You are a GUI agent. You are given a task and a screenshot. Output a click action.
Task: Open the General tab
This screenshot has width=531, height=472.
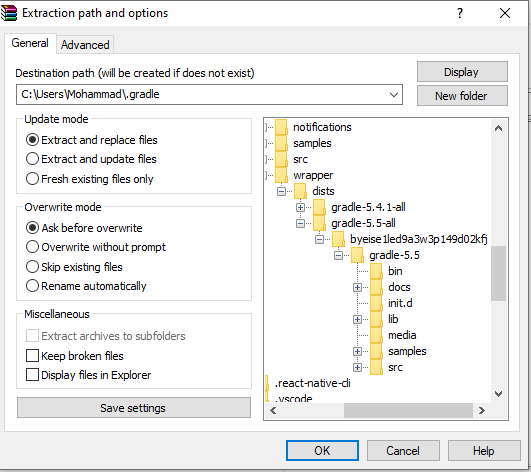click(x=30, y=43)
